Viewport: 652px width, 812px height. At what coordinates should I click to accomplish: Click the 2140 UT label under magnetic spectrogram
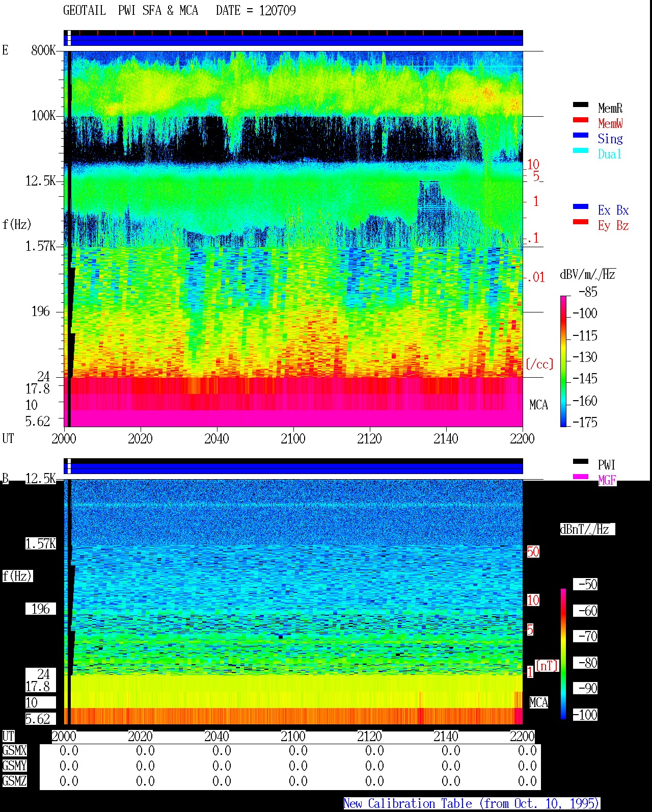446,736
